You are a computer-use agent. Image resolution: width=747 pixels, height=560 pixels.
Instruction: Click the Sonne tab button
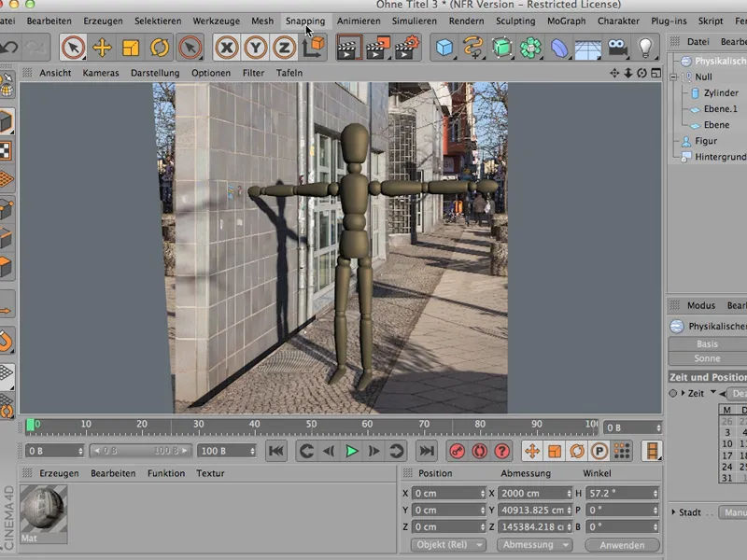[x=707, y=358]
